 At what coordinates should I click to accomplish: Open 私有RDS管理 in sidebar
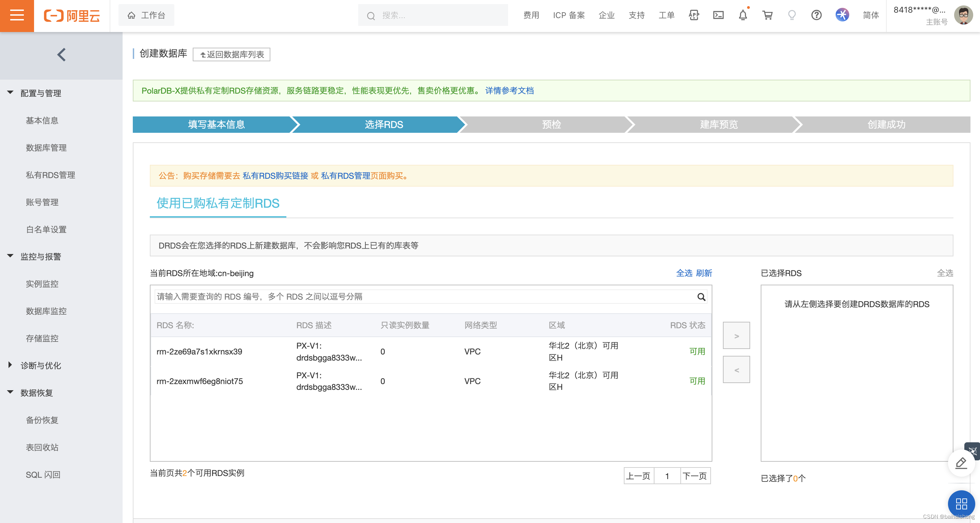tap(50, 175)
